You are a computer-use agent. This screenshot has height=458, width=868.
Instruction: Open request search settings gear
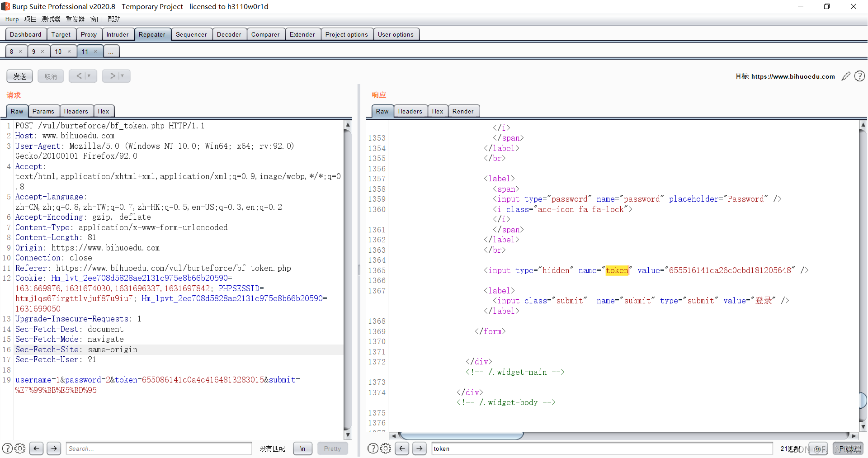[20, 449]
